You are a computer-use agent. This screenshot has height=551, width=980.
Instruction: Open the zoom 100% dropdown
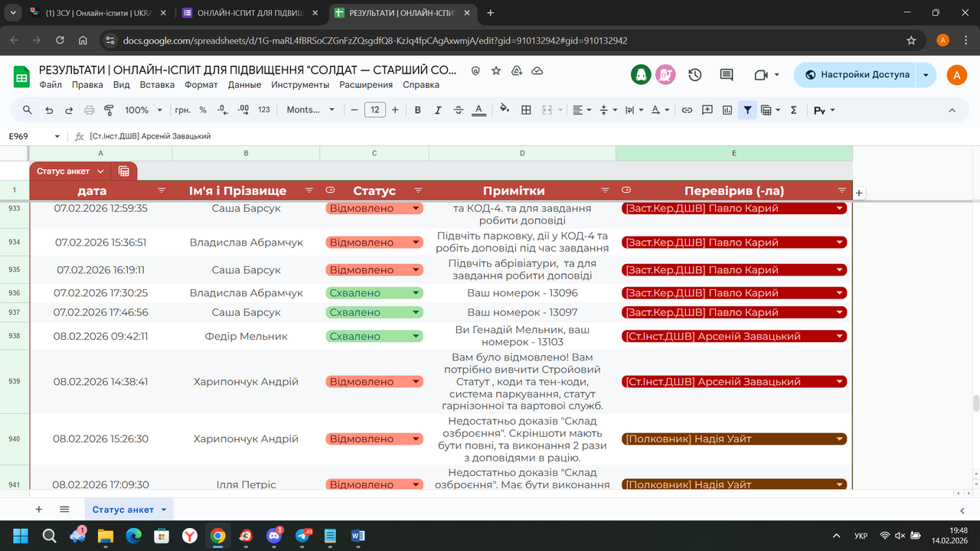coord(144,110)
